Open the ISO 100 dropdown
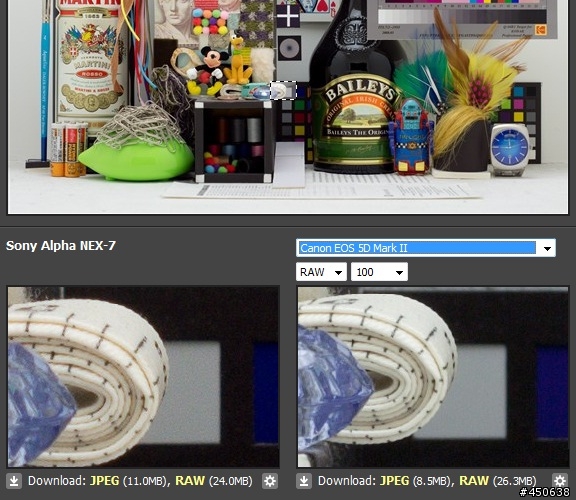576x500 pixels. pyautogui.click(x=379, y=272)
